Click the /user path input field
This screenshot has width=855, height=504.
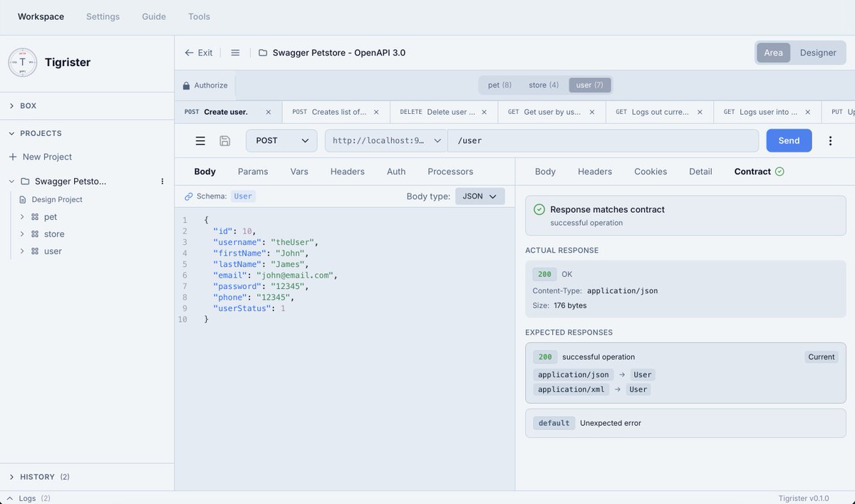click(603, 141)
